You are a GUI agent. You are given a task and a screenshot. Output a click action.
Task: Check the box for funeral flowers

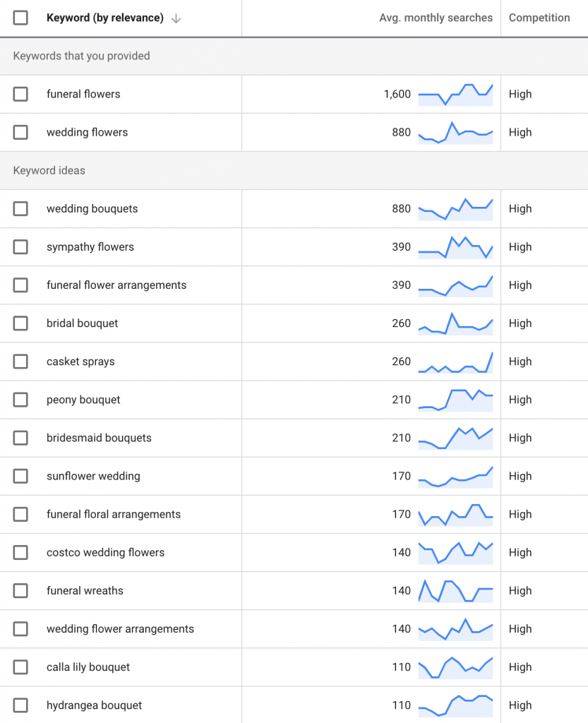pos(20,94)
